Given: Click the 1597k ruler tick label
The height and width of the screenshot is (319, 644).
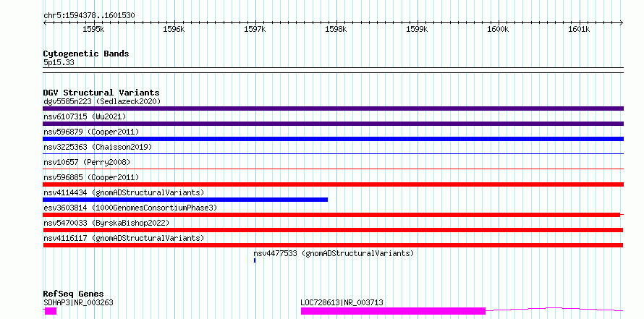Looking at the screenshot, I should point(255,30).
